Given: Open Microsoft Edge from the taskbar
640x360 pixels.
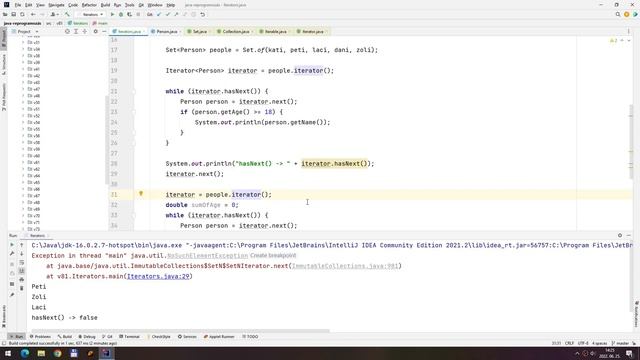Looking at the screenshot, I should pos(24,353).
